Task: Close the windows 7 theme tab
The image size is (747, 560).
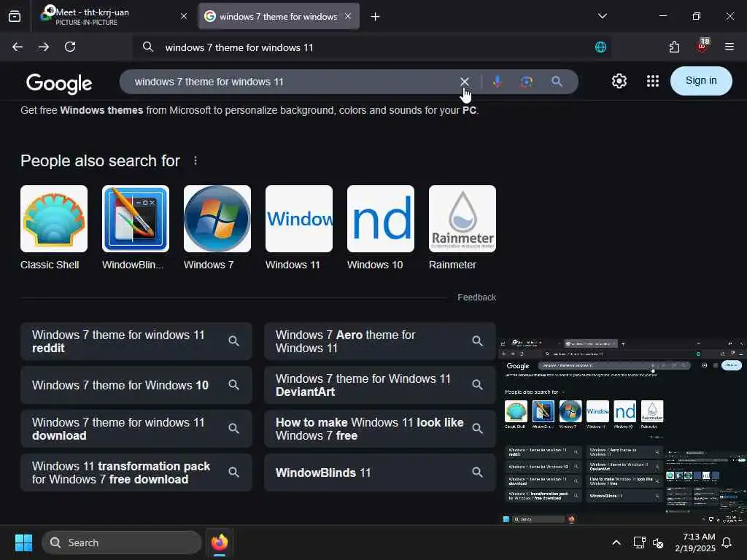Action: coord(348,17)
